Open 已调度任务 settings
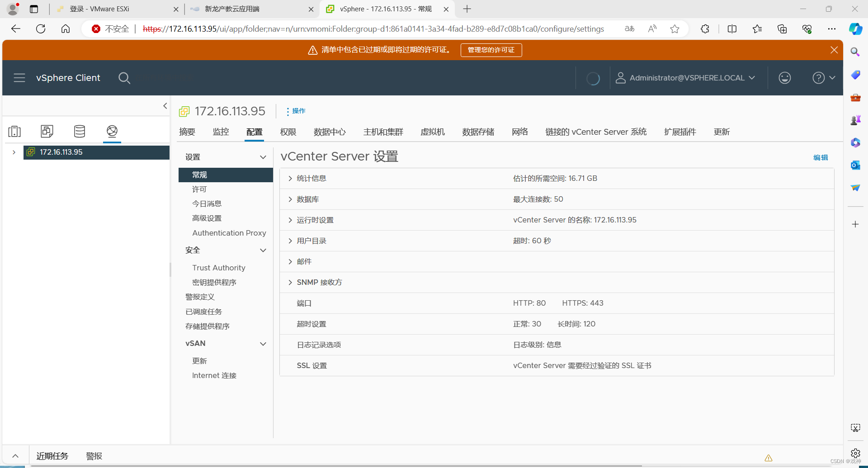 tap(203, 312)
